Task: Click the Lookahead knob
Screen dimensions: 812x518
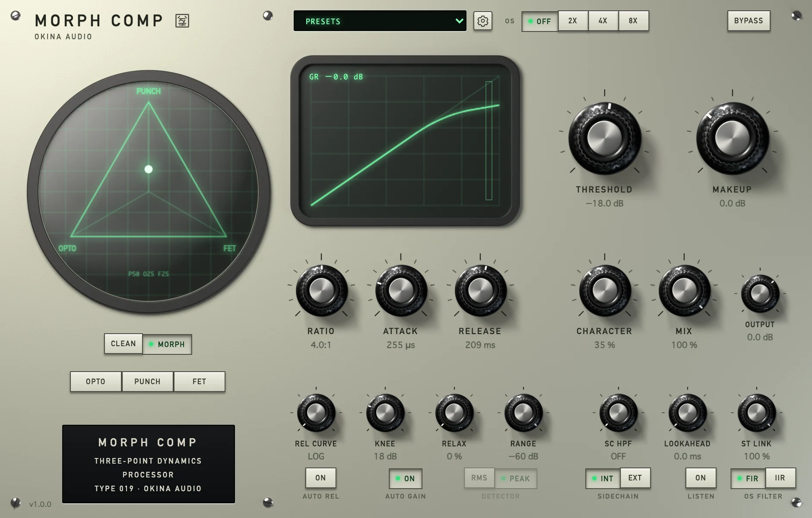Action: (688, 413)
